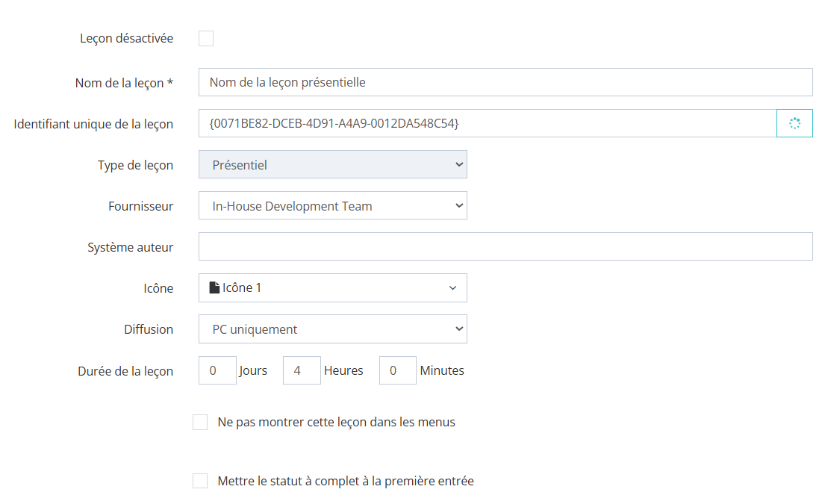Click the Nom de la leçon field
Viewport: 822px width, 504px height.
tap(505, 82)
